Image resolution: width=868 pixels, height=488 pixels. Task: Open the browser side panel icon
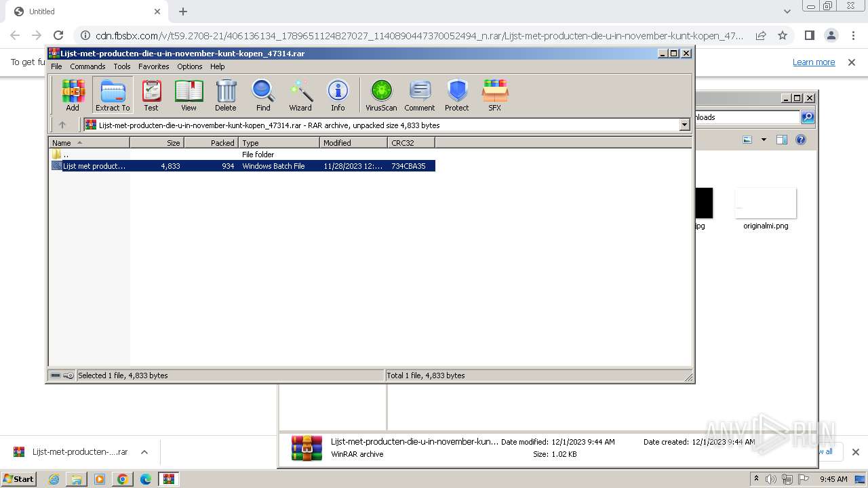[809, 35]
